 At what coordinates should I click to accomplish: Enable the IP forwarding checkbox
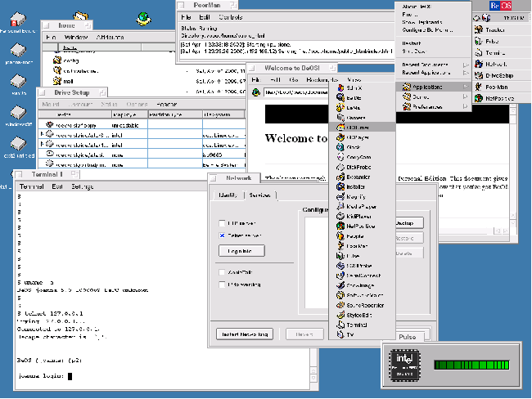point(222,285)
